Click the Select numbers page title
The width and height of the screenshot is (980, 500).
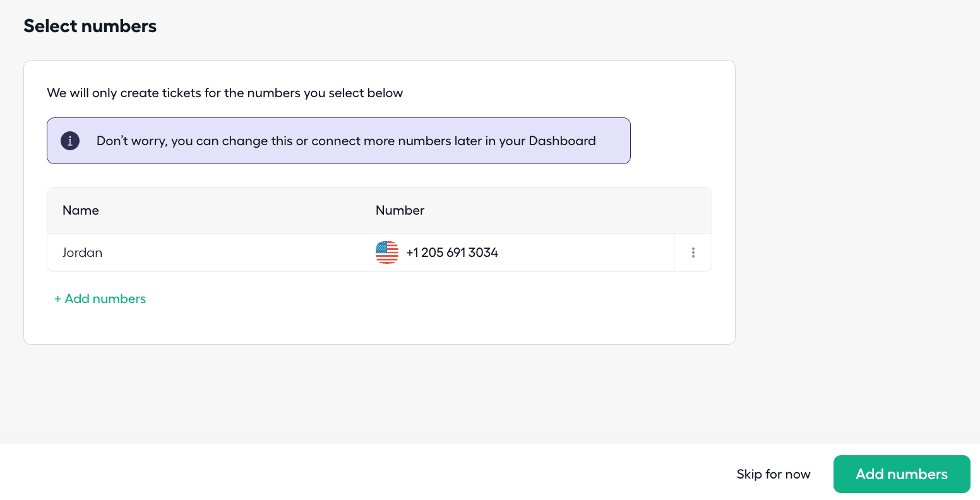[x=90, y=26]
